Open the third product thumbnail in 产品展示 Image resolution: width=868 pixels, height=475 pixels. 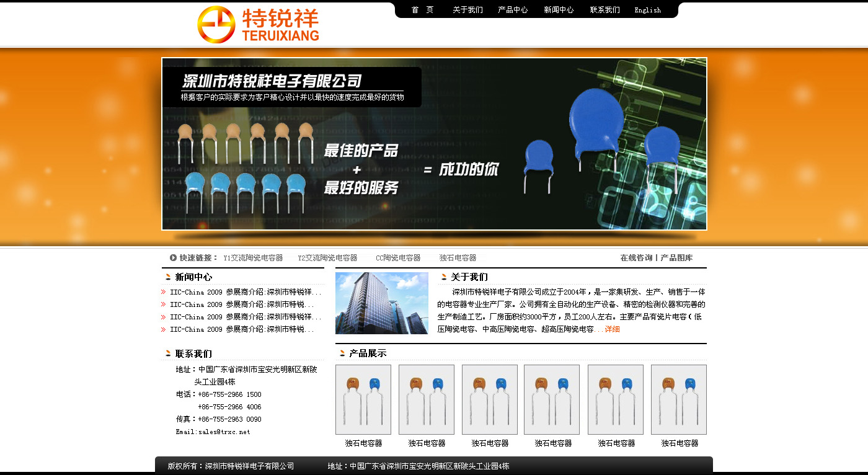click(490, 399)
